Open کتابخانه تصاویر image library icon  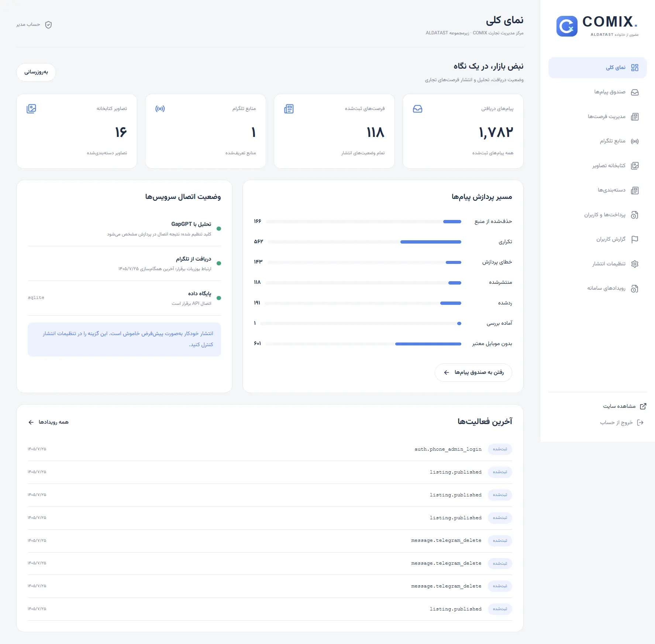click(x=635, y=166)
